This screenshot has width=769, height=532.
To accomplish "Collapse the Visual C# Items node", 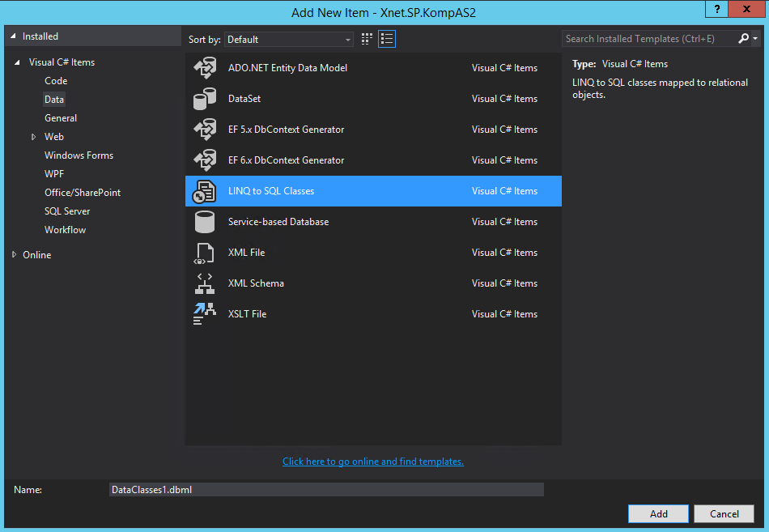I will (18, 62).
